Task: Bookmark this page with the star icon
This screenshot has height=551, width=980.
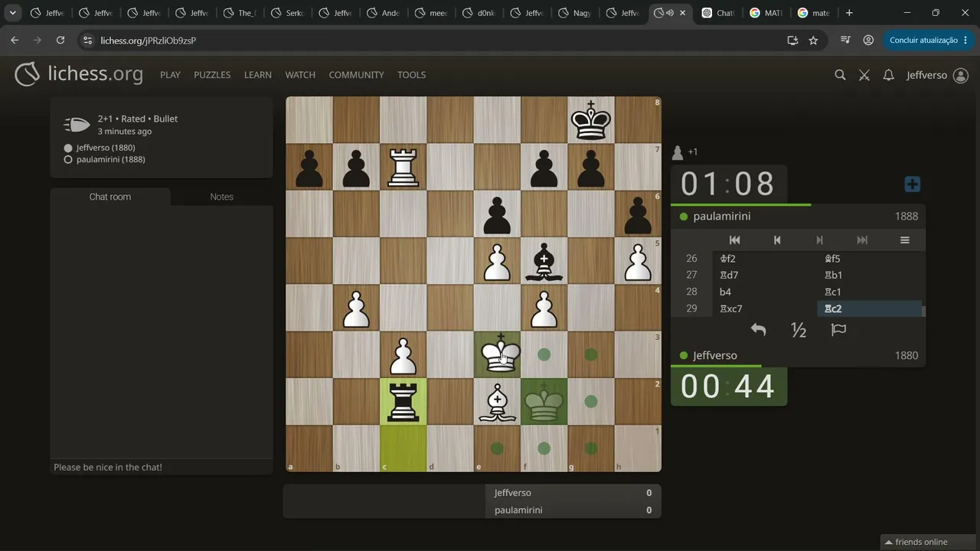Action: (x=813, y=40)
